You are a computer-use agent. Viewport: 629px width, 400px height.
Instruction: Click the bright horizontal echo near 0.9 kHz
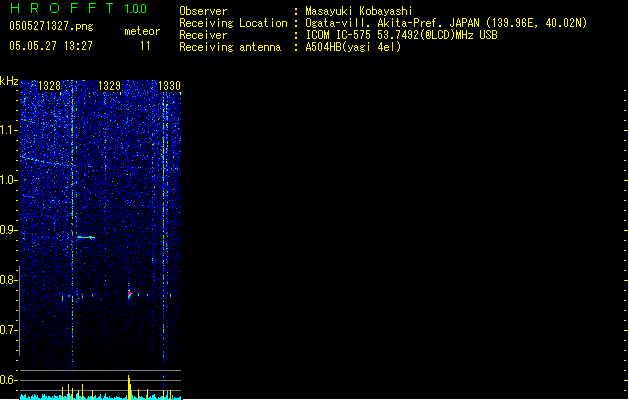[86, 238]
